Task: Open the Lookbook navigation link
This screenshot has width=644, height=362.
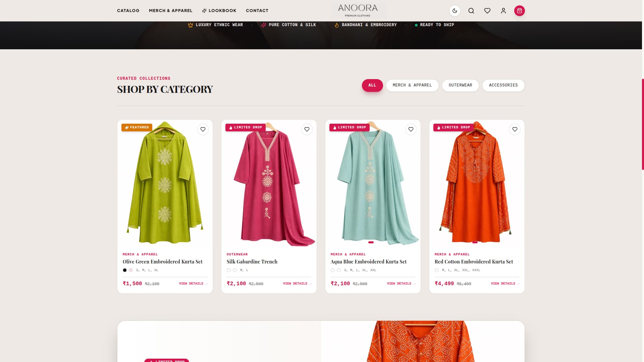Action: click(219, 11)
